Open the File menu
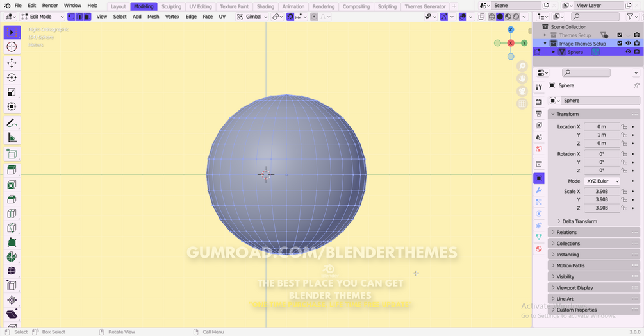This screenshot has height=336, width=644. click(x=18, y=6)
